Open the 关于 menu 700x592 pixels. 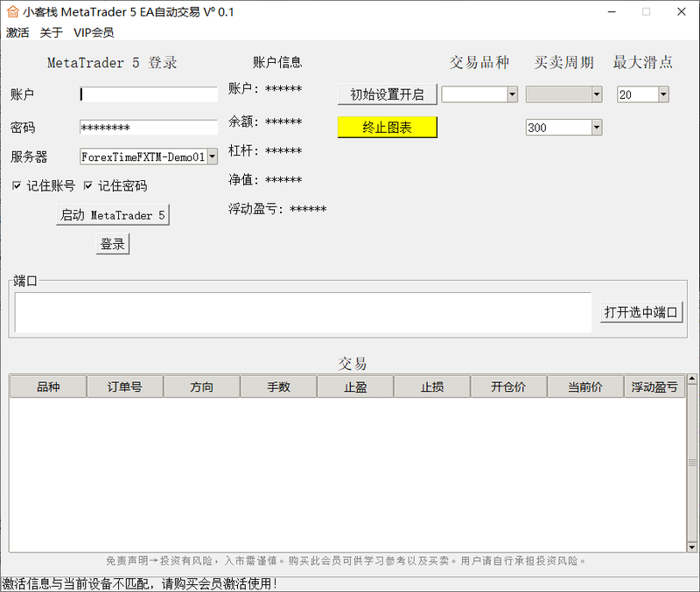coord(52,32)
